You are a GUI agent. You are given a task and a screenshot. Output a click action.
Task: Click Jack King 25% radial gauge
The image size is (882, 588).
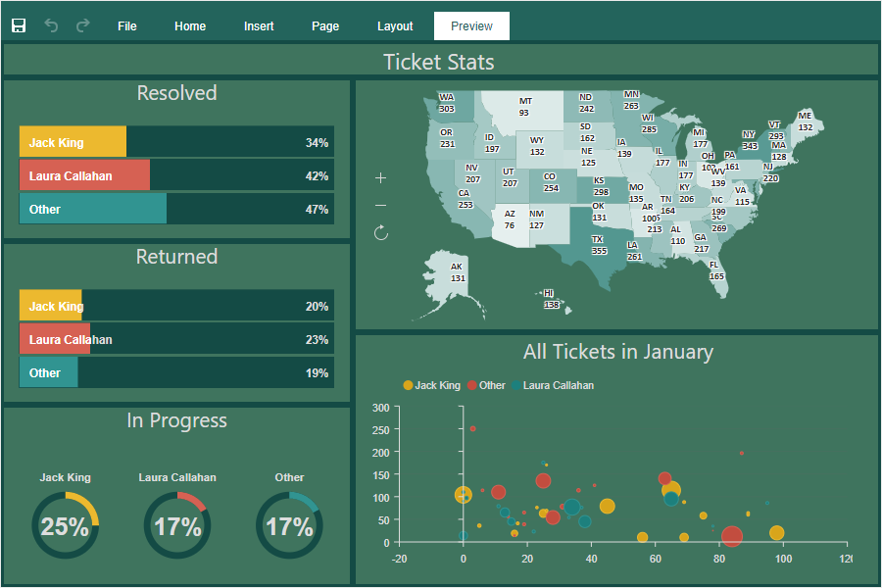click(x=66, y=525)
